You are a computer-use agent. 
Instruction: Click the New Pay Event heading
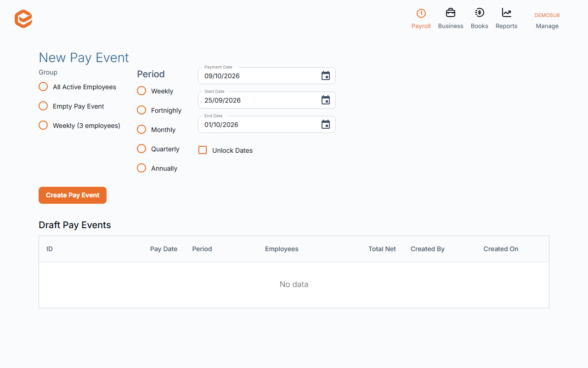pyautogui.click(x=84, y=57)
